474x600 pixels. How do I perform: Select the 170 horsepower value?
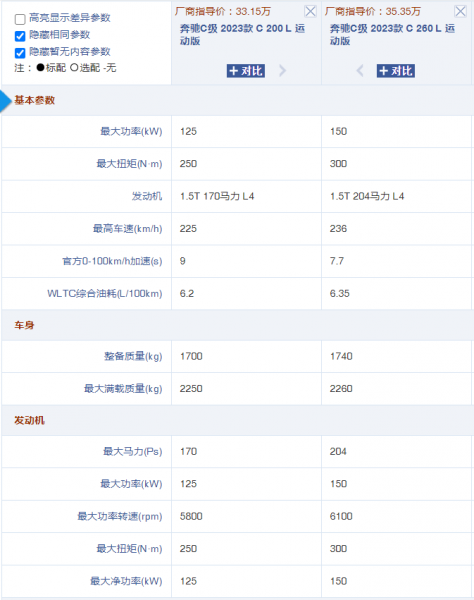coord(188,452)
